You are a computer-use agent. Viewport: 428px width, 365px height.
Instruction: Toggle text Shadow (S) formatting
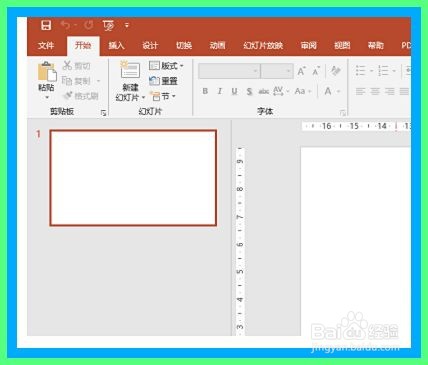[x=249, y=91]
